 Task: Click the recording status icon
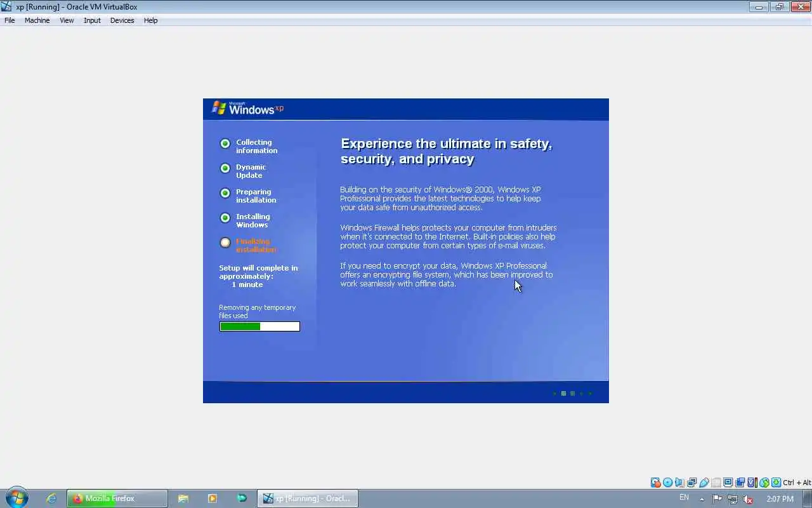tap(740, 483)
